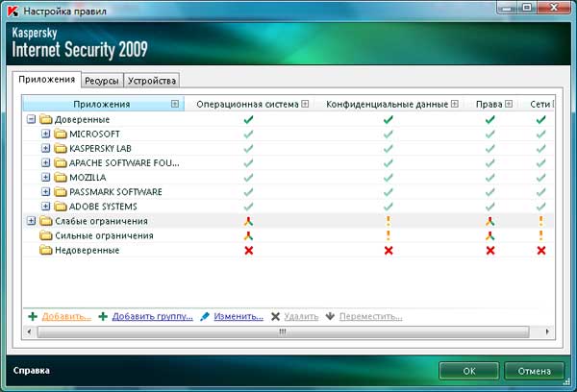Expand the Конфиденциальные данные column header
Image resolution: width=577 pixels, height=392 pixels.
tap(455, 104)
